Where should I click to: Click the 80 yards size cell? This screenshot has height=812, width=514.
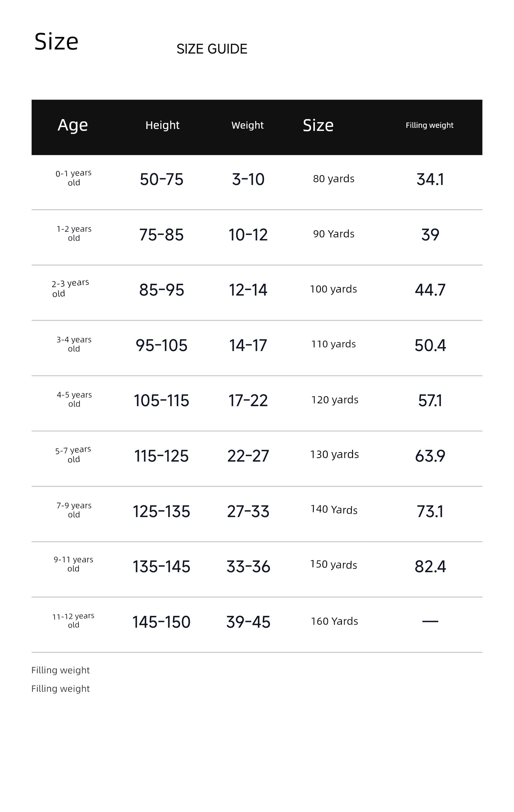(x=334, y=179)
